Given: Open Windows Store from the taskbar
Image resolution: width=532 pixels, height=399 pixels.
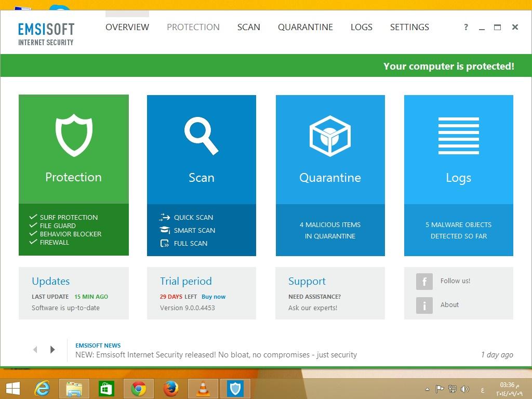Looking at the screenshot, I should (106, 389).
